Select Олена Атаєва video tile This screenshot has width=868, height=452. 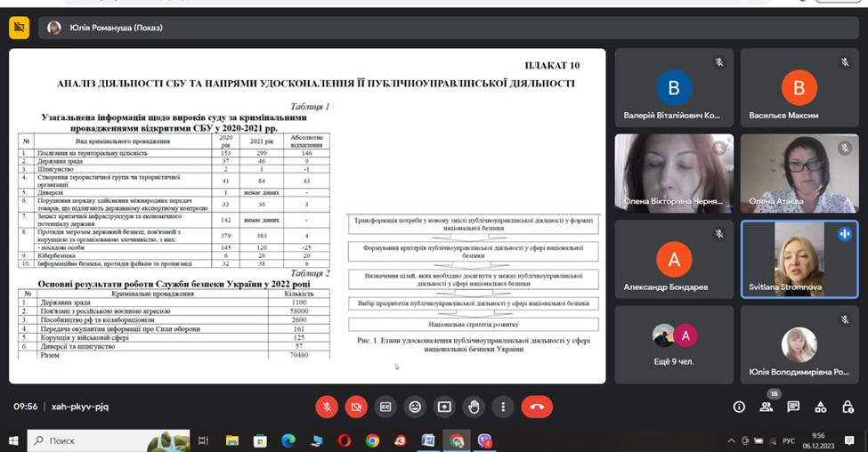pos(799,174)
